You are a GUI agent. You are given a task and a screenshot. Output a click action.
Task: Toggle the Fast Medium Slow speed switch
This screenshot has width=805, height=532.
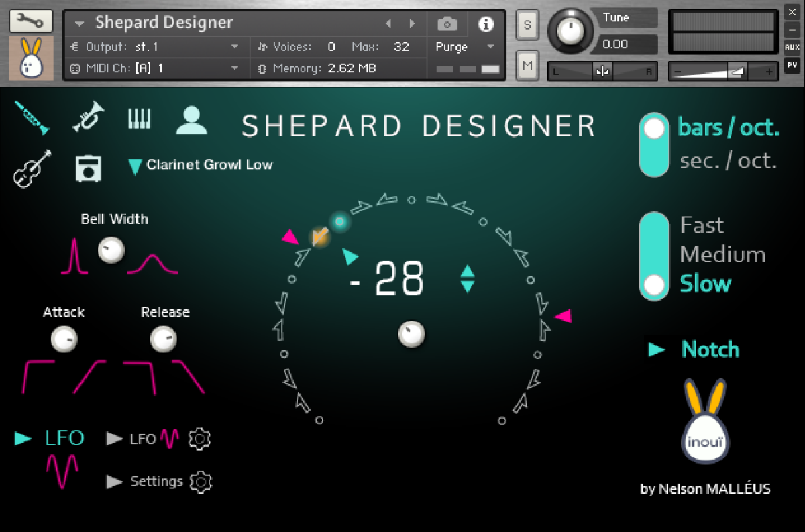(x=653, y=256)
